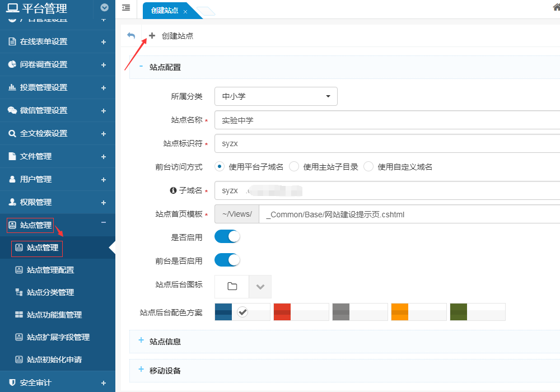Expand the 移动设备 section
The image size is (560, 392).
coord(165,370)
